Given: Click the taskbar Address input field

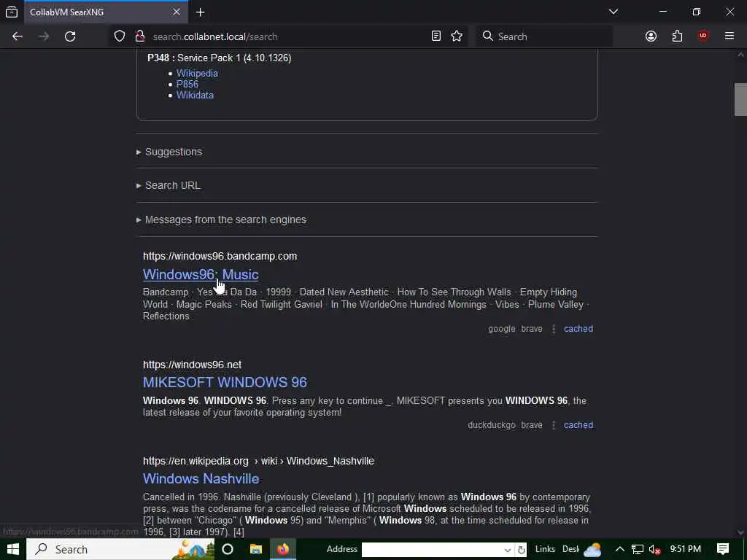Looking at the screenshot, I should pos(432,550).
